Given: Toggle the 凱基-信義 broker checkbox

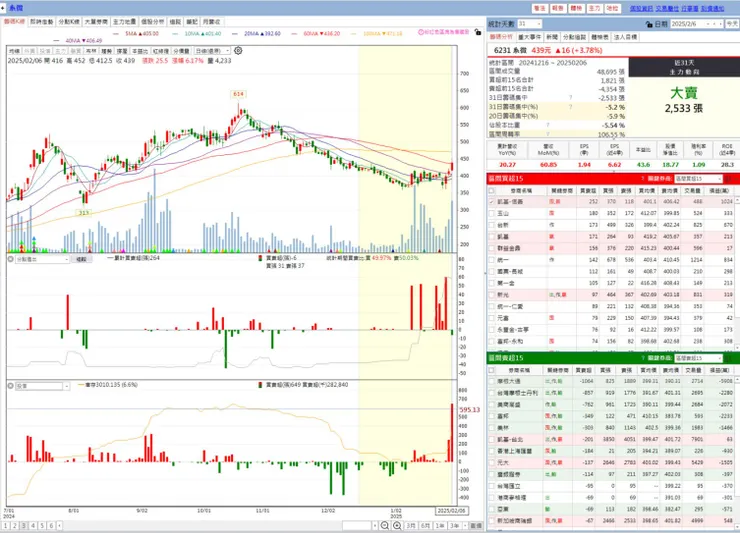Looking at the screenshot, I should pyautogui.click(x=491, y=202).
